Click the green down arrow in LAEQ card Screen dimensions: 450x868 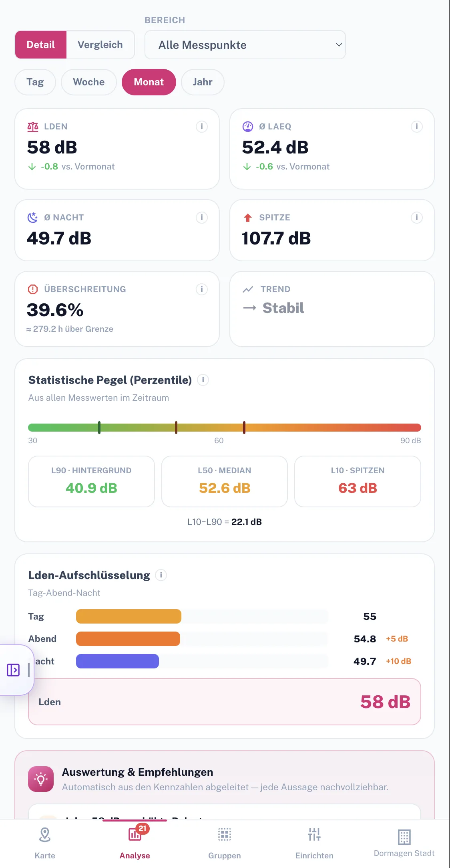click(x=247, y=167)
